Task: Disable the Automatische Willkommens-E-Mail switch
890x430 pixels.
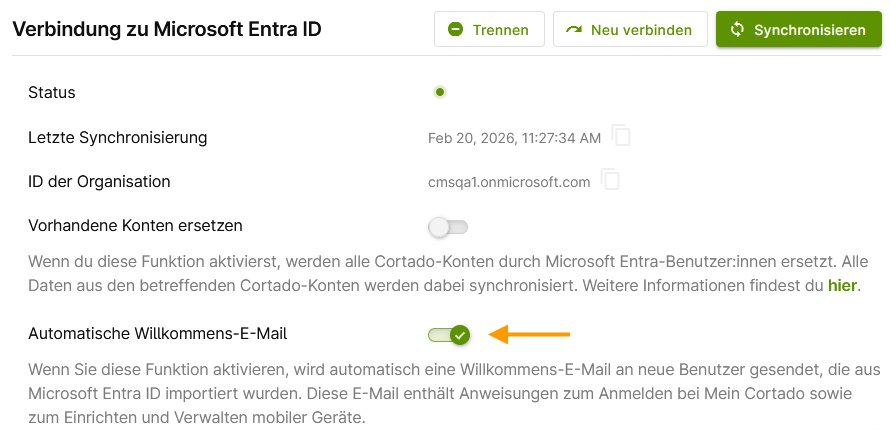Action: click(x=448, y=335)
